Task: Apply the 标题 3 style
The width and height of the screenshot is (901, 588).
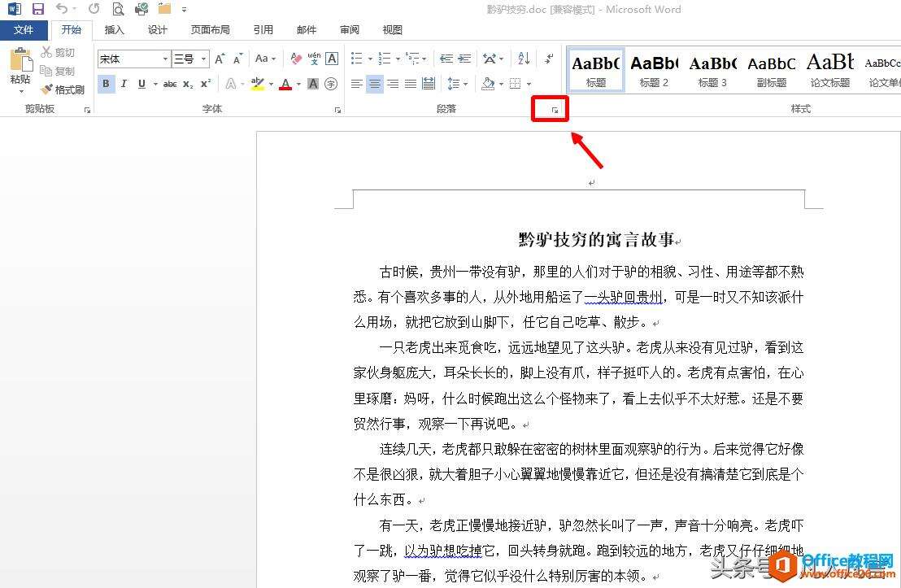Action: [x=712, y=70]
